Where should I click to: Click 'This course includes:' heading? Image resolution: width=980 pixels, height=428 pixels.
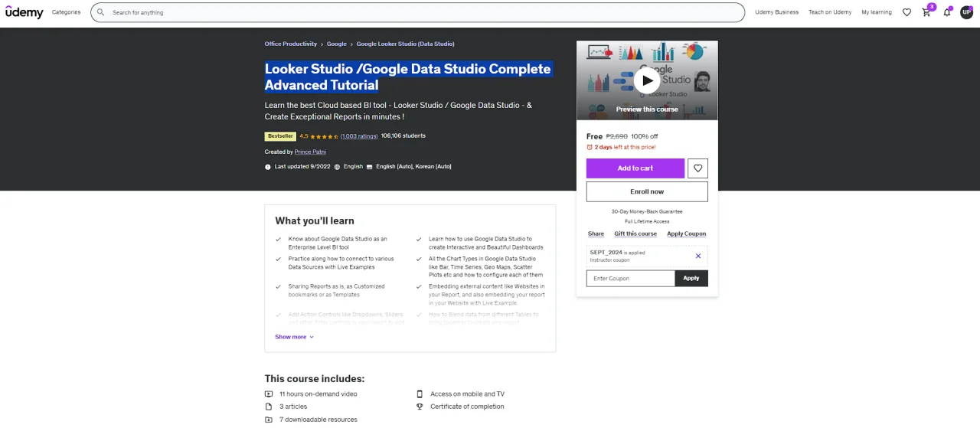point(315,378)
